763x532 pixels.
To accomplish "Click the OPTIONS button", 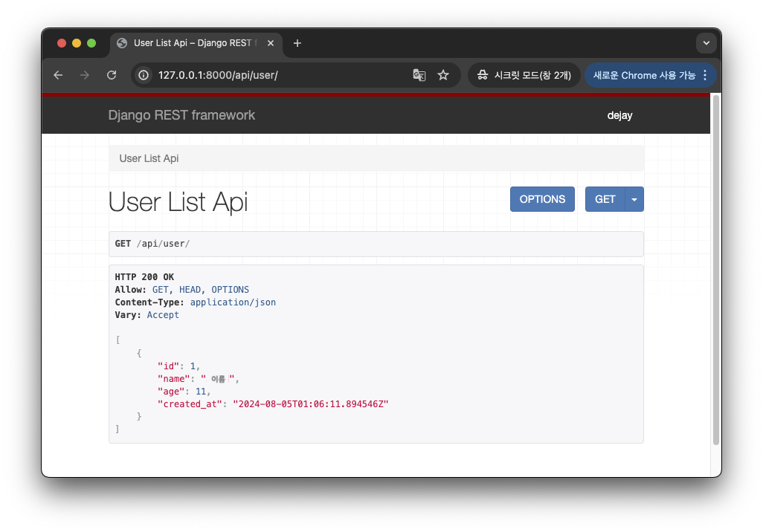I will coord(542,199).
